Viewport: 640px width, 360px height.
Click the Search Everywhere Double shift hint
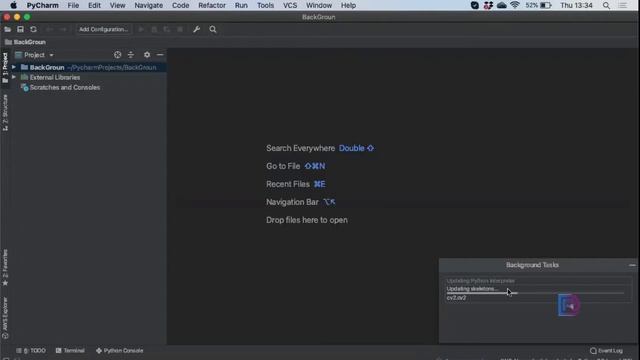point(356,148)
